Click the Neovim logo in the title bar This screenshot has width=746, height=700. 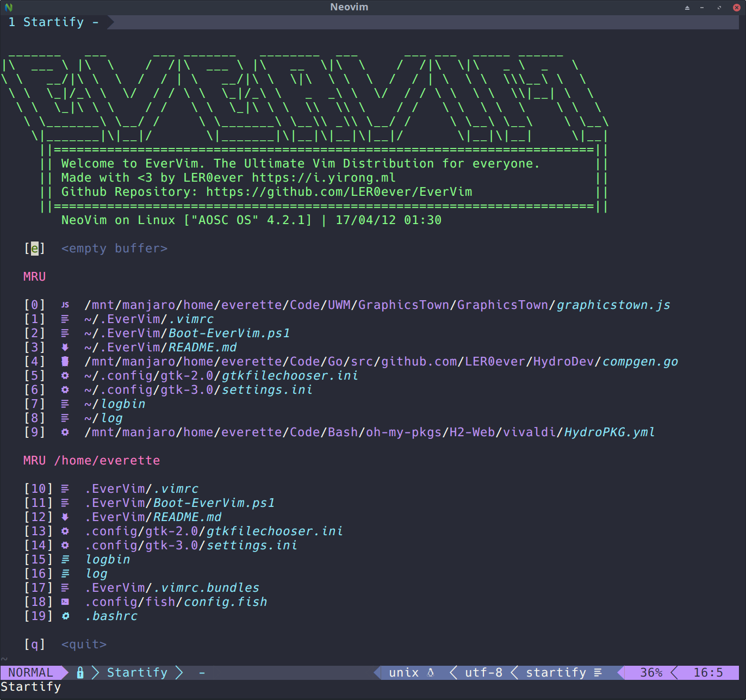(x=9, y=8)
